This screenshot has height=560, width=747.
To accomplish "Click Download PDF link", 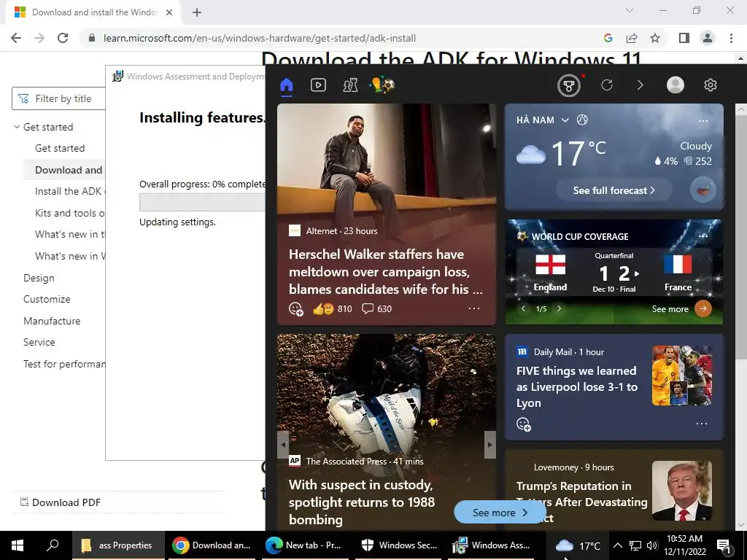I will (x=61, y=502).
